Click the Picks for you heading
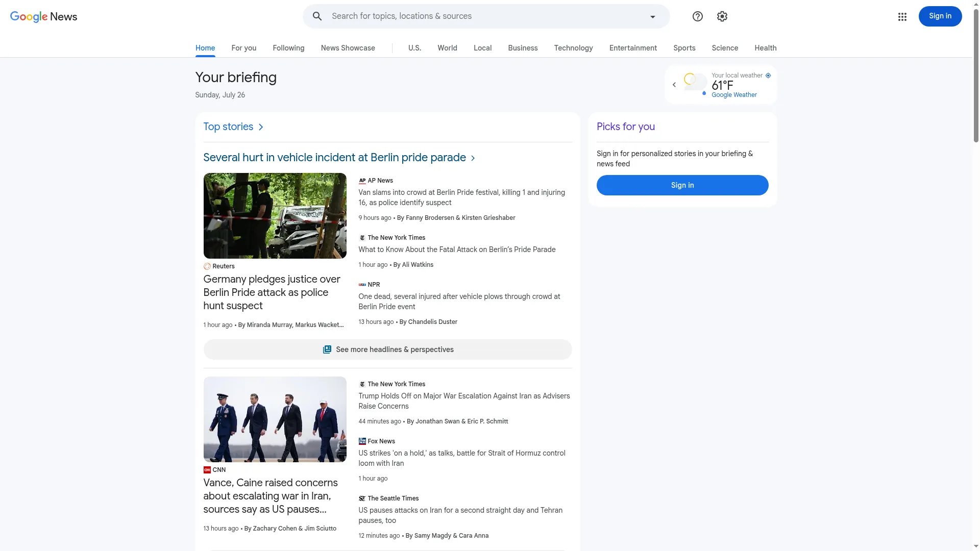 [x=626, y=127]
